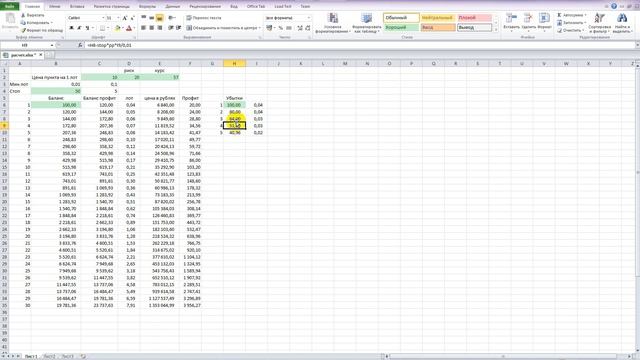Toggle Italic formatting
The height and width of the screenshot is (360, 640).
79,28
